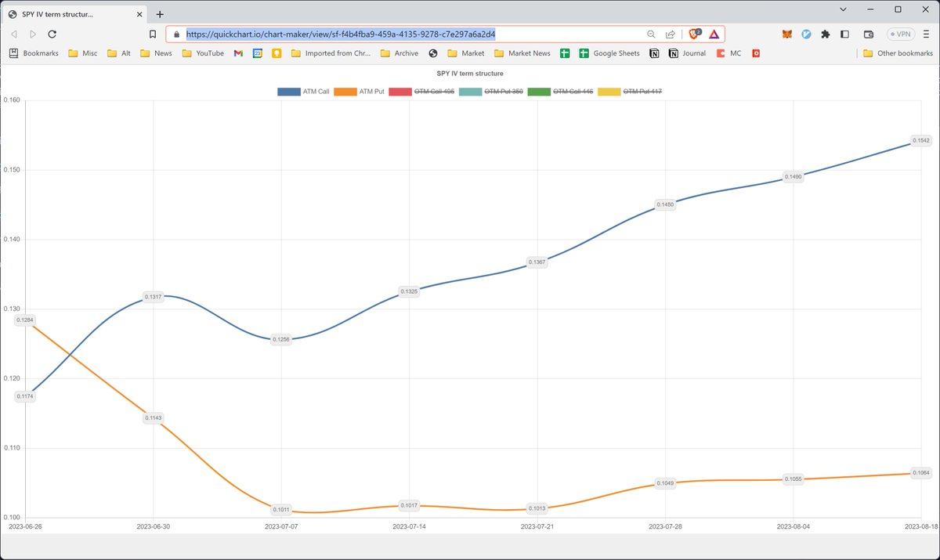This screenshot has height=560, width=940.
Task: Open the Brave Rewards triangle icon
Action: 714,34
